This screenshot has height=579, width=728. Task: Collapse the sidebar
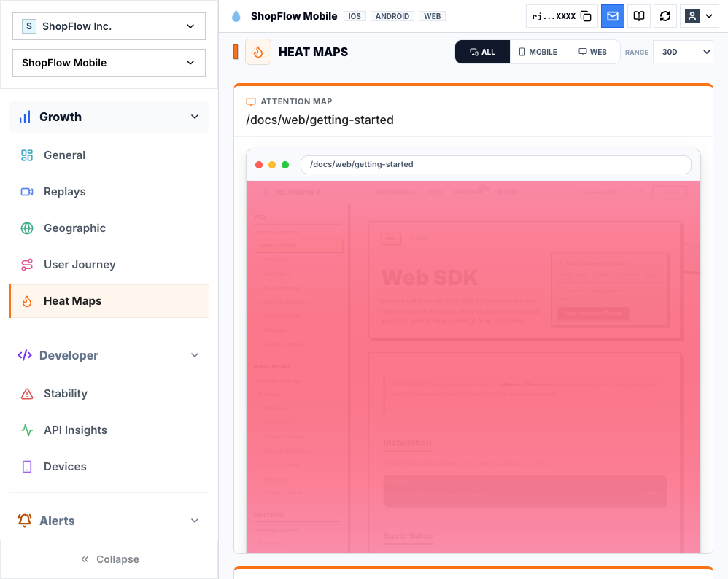coord(109,559)
